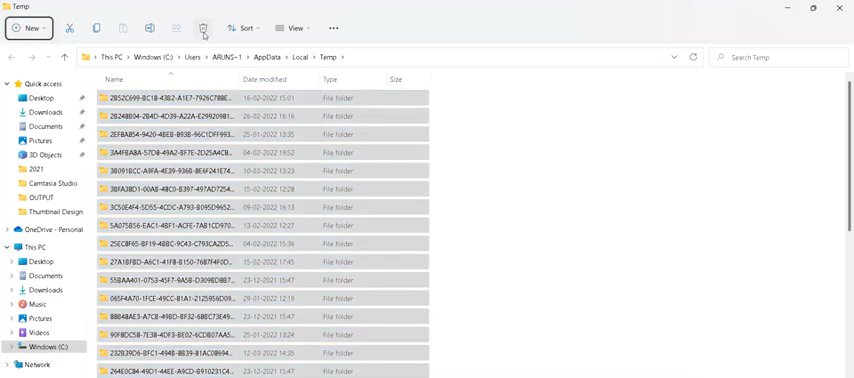Click the Paste clipboard icon

click(x=123, y=28)
